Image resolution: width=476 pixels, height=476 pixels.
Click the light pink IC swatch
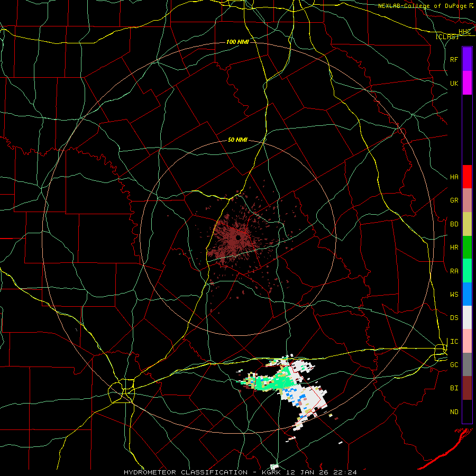(467, 341)
